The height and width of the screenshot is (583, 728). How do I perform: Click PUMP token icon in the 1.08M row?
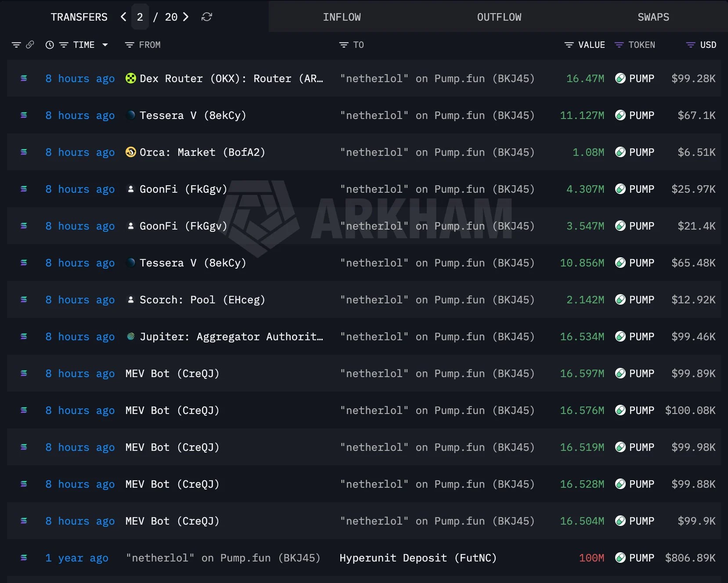[x=620, y=152]
